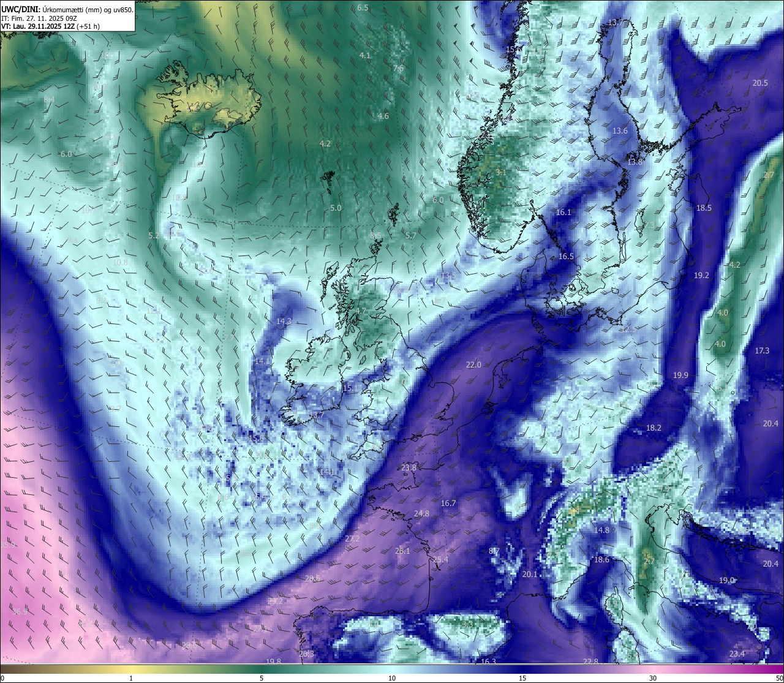Click the 4.6 value on the map

383,116
